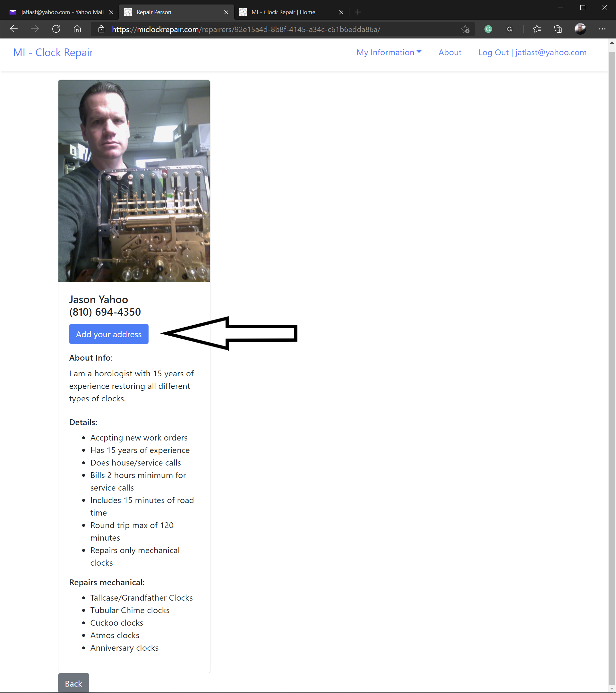The width and height of the screenshot is (616, 693).
Task: Click the back navigation arrow icon
Action: (x=15, y=29)
